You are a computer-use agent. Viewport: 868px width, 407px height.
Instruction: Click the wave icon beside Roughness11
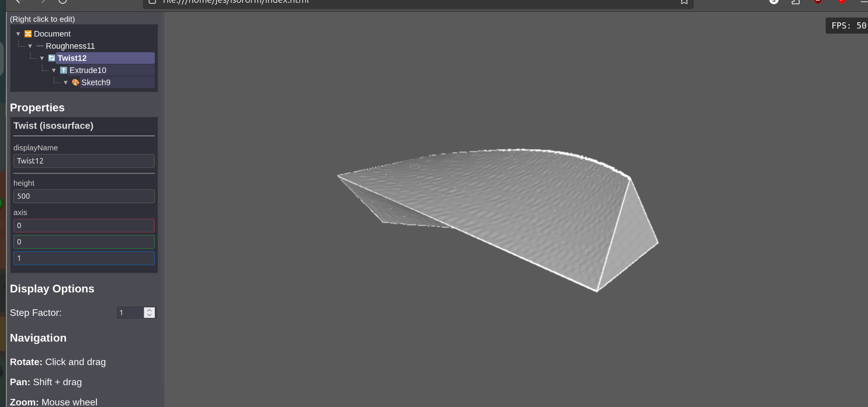pyautogui.click(x=40, y=46)
